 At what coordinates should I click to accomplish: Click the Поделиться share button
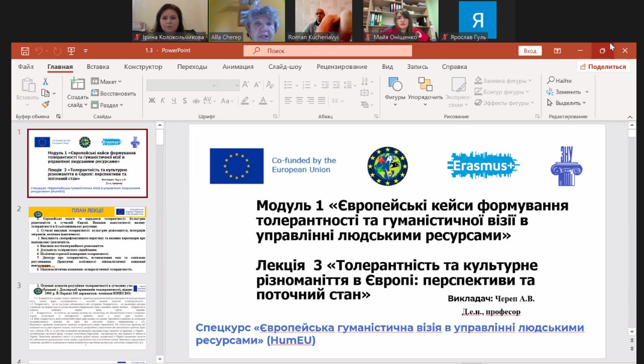(603, 67)
